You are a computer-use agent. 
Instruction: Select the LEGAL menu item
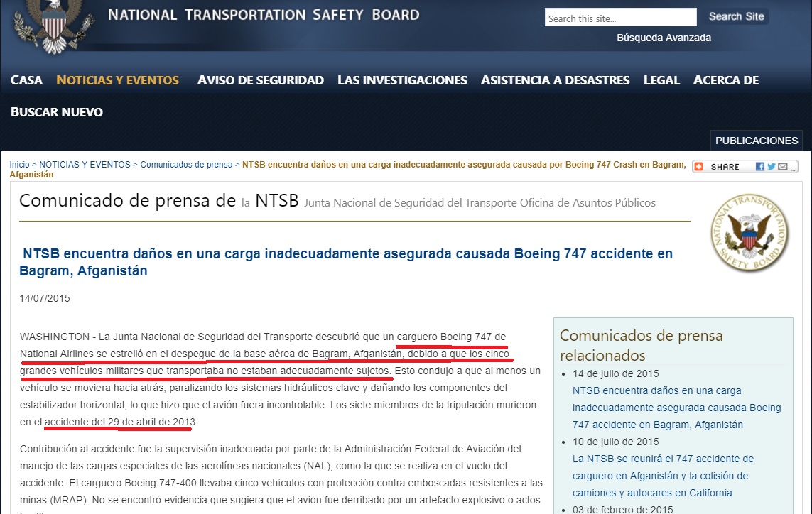(x=661, y=80)
